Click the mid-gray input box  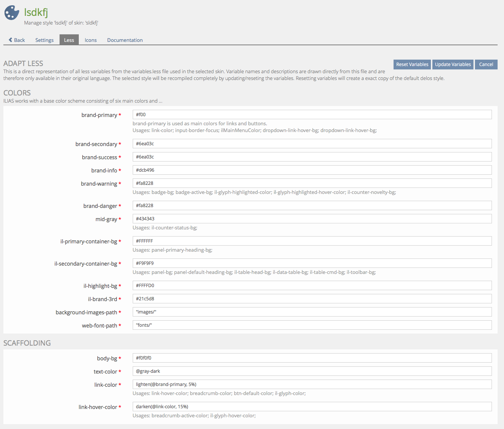click(x=312, y=219)
